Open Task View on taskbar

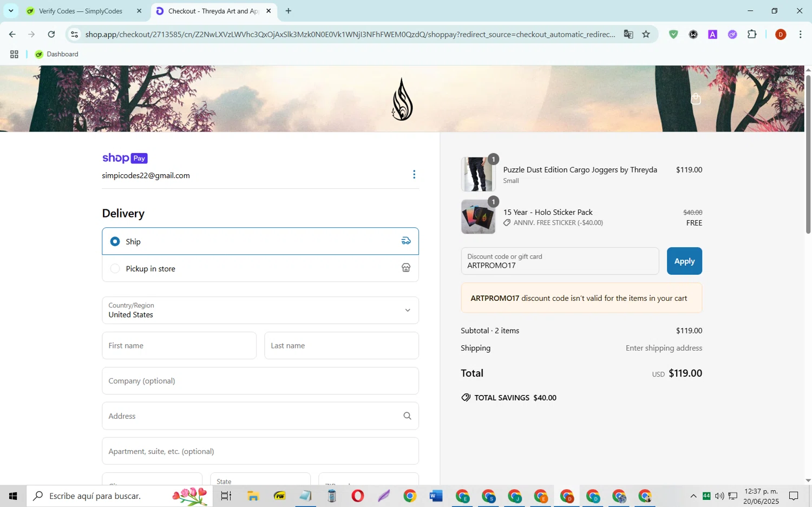click(x=226, y=496)
